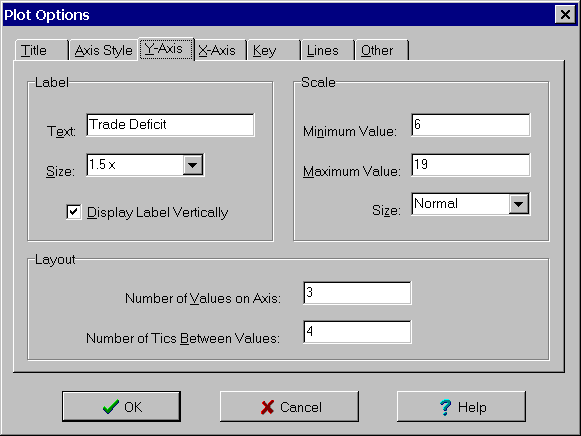Open the Other tab
581x436 pixels.
click(x=382, y=50)
